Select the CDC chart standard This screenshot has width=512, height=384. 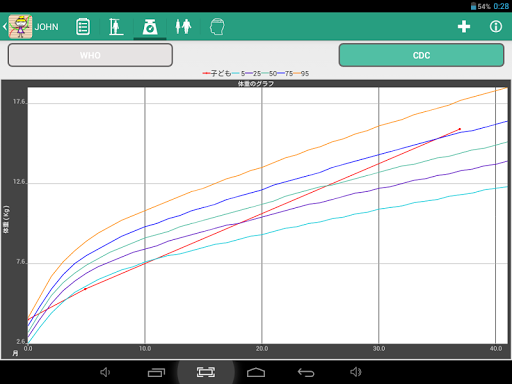(x=421, y=55)
